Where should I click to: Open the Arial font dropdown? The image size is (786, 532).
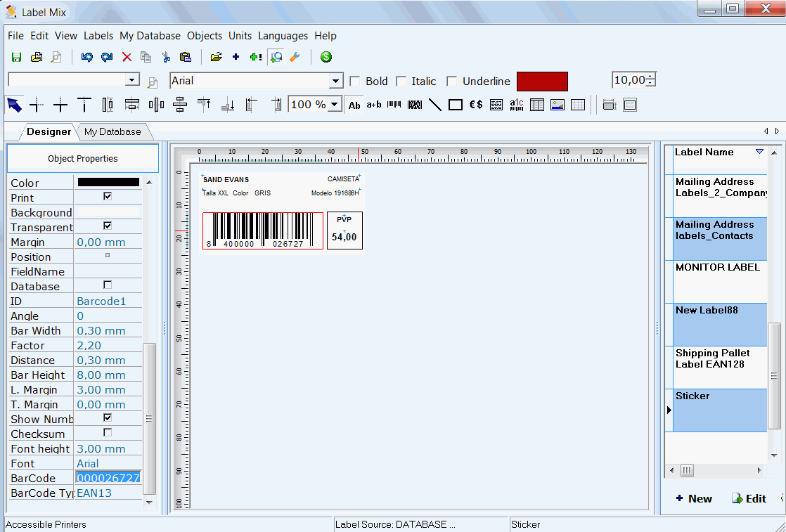[335, 81]
